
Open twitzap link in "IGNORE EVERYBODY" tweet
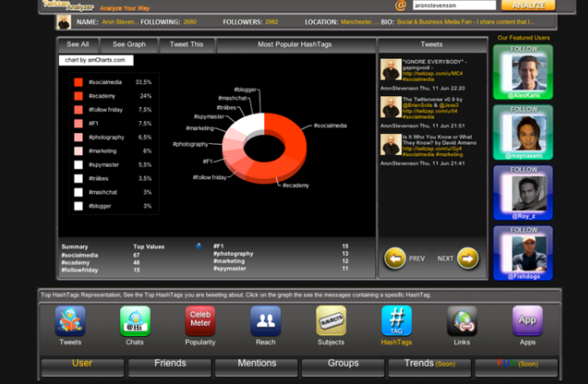coord(432,73)
